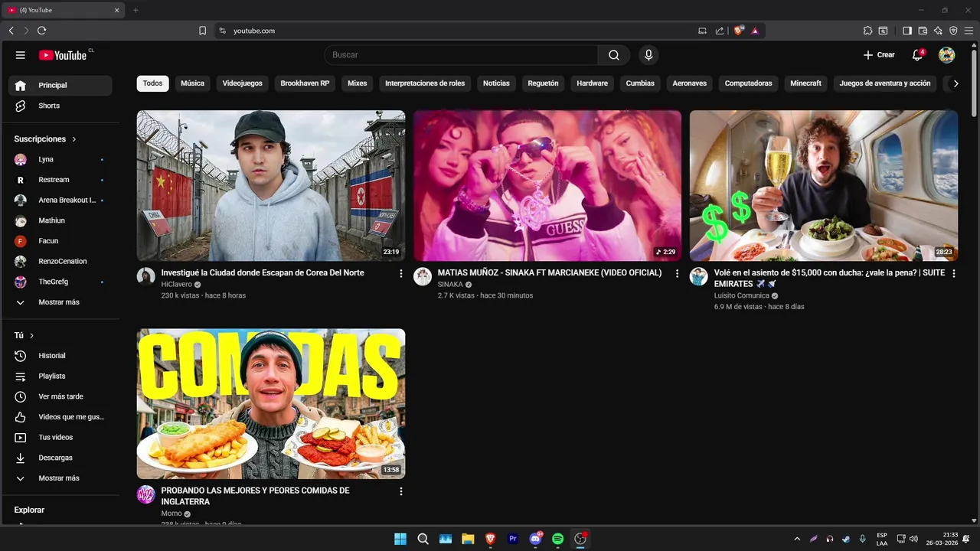Open Spotify from the taskbar
Viewport: 980px width, 551px height.
(557, 539)
